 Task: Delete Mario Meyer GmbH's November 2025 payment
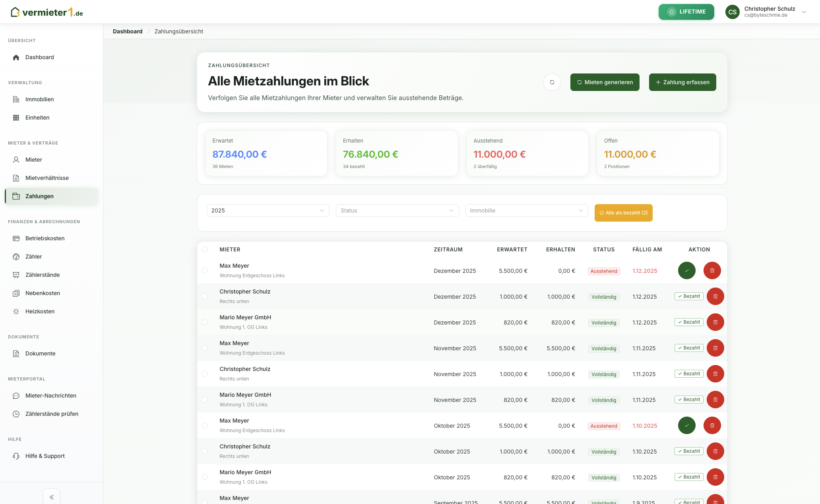tap(715, 400)
